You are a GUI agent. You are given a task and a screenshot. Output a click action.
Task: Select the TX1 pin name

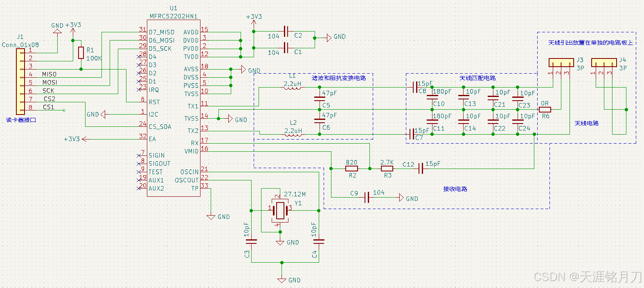[x=193, y=106]
